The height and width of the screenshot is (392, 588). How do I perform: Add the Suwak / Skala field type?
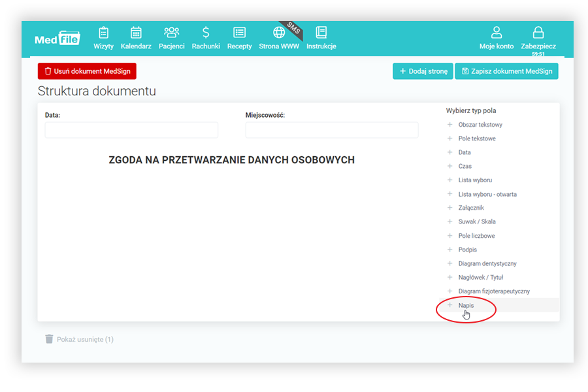pos(476,221)
